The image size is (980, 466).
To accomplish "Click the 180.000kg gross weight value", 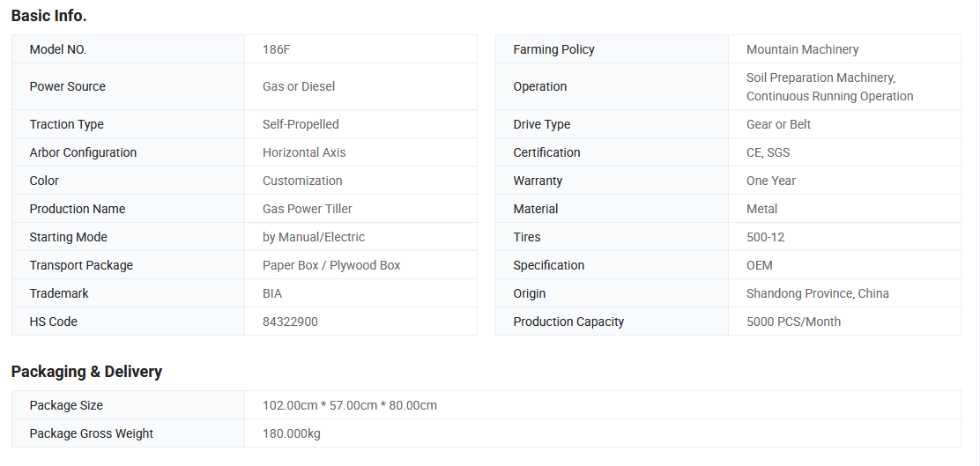I will click(x=292, y=433).
